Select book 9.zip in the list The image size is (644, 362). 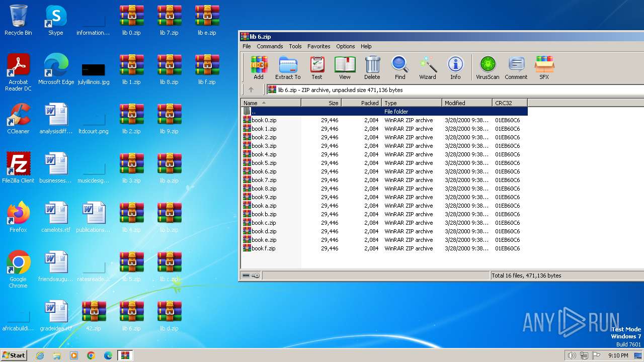pyautogui.click(x=384, y=197)
